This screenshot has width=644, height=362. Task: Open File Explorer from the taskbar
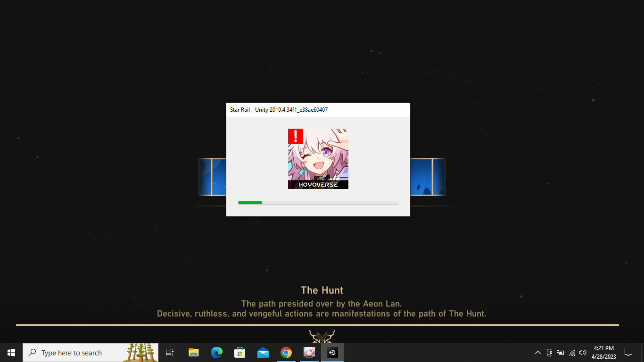[193, 352]
